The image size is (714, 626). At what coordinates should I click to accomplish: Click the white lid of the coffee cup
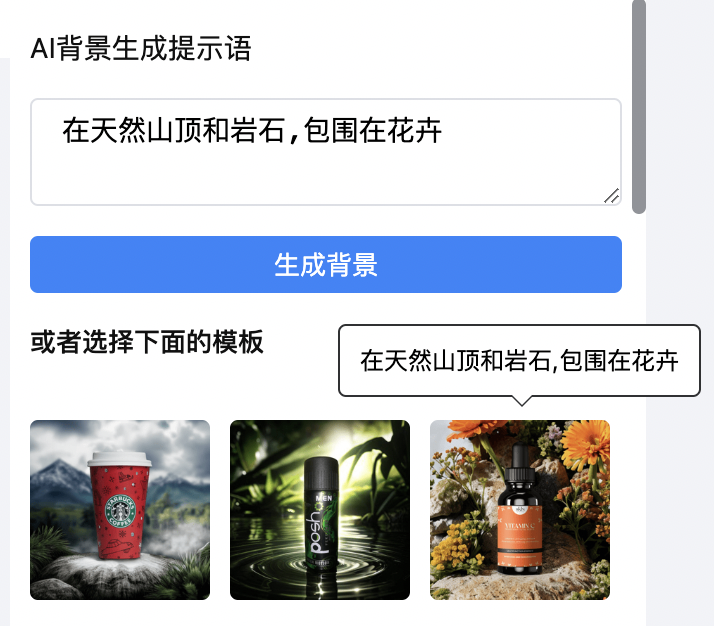tap(119, 459)
